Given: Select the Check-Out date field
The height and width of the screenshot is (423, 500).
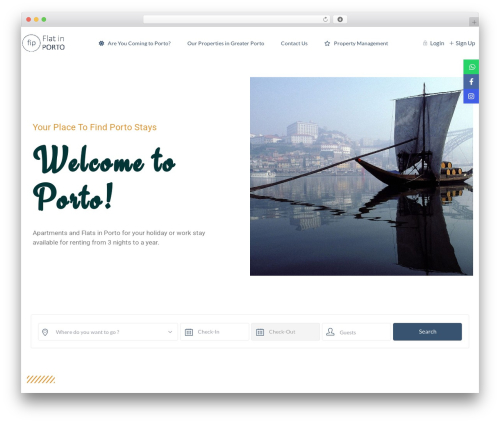Looking at the screenshot, I should click(x=286, y=332).
